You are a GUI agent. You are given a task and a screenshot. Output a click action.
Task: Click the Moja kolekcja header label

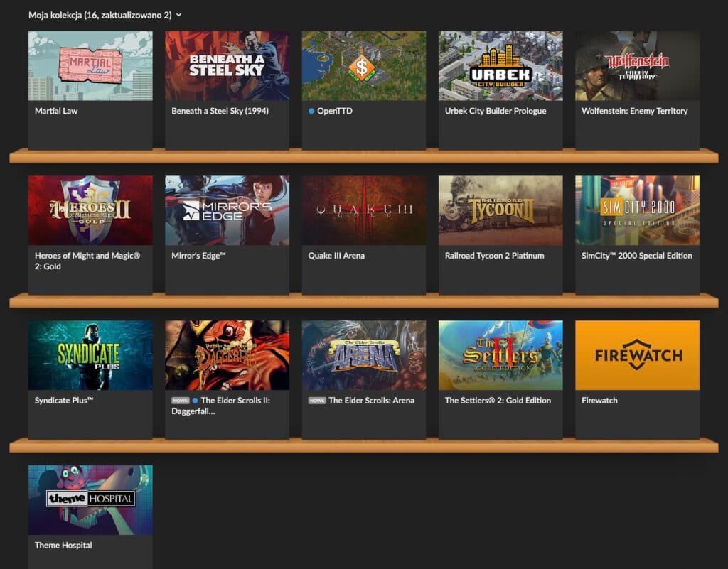[x=100, y=16]
